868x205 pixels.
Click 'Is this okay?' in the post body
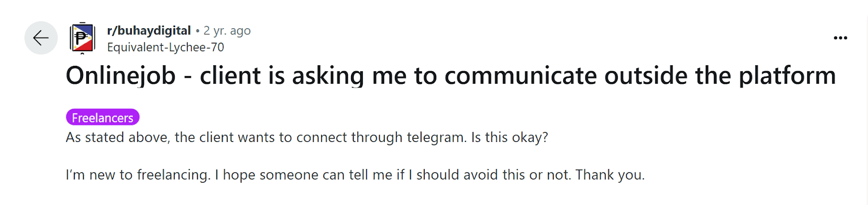pos(509,137)
